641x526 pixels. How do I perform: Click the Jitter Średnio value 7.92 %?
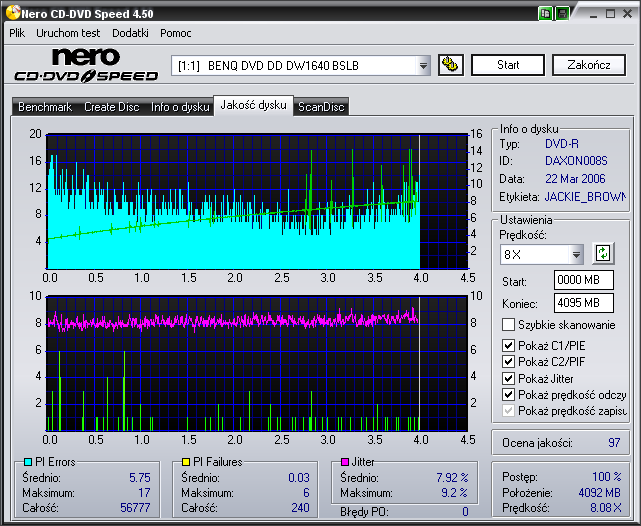[452, 477]
